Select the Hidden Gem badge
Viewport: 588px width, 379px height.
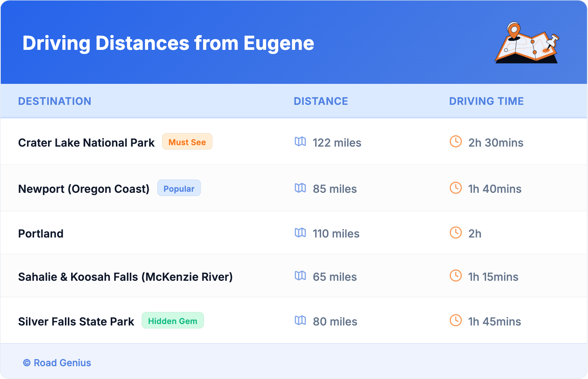[173, 321]
